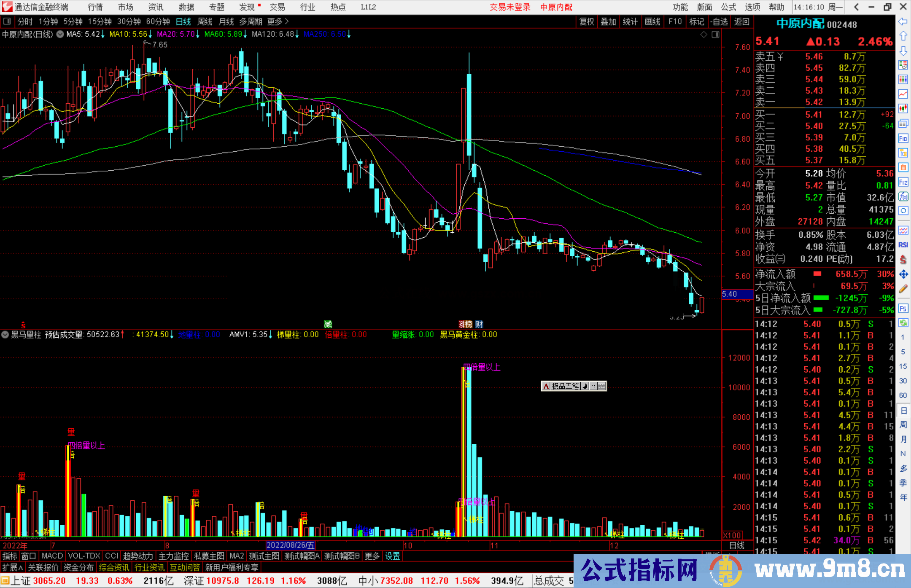Viewport: 911px width, 588px height.
Task: Click the F10 company info sidebar icon
Action: (903, 138)
